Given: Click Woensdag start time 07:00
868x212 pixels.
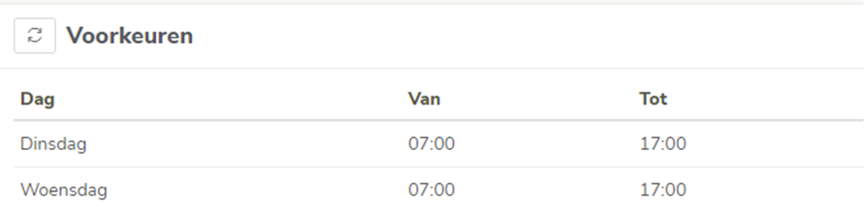Looking at the screenshot, I should (431, 190).
